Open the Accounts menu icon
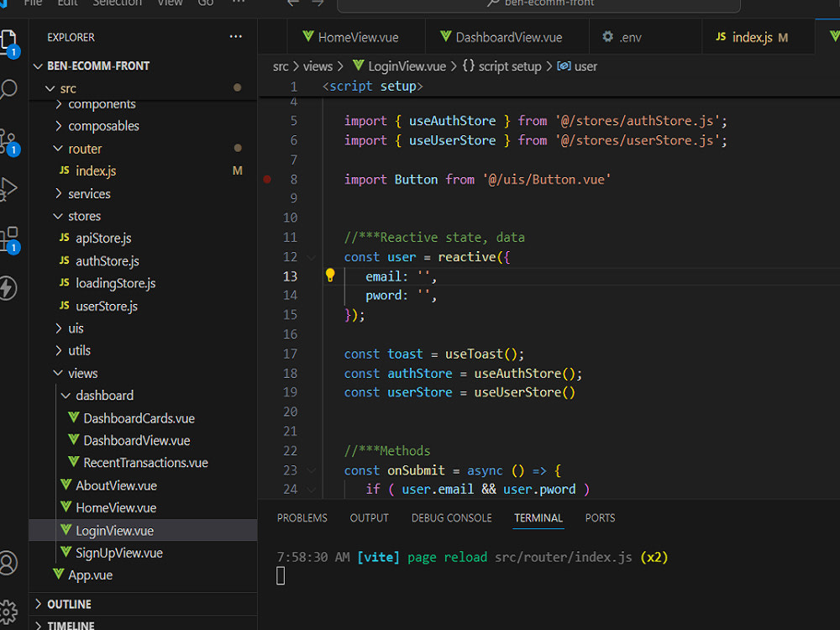The image size is (840, 630). point(8,562)
